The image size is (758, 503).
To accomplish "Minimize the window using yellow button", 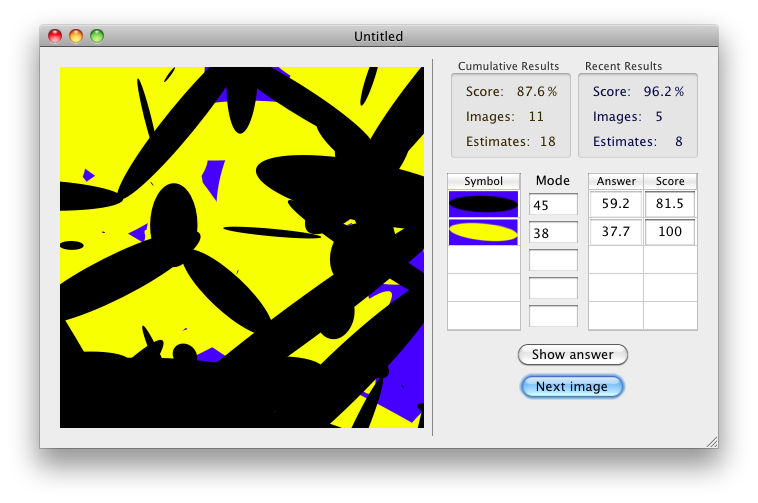I will pos(76,36).
